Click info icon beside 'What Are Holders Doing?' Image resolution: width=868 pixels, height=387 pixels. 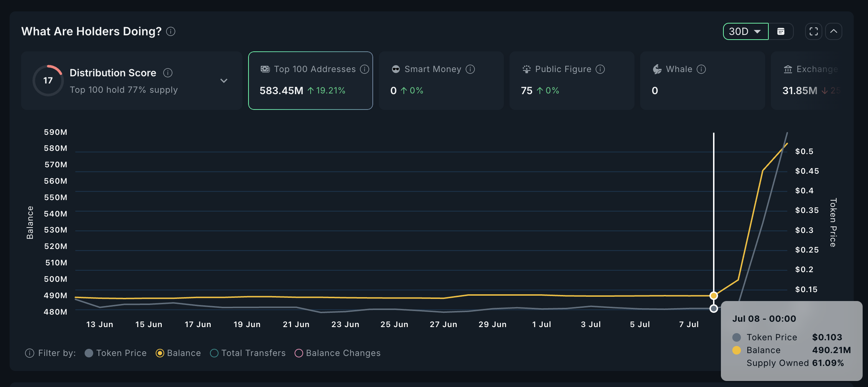[x=171, y=31]
